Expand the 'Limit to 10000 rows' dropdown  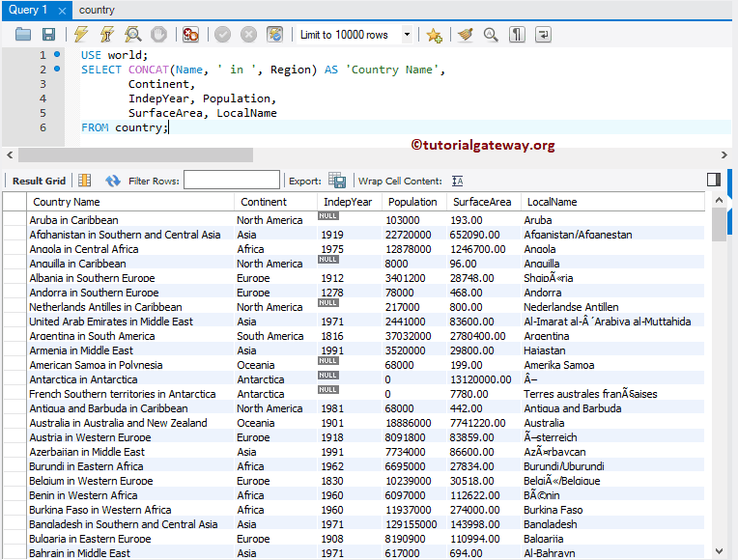pyautogui.click(x=407, y=35)
